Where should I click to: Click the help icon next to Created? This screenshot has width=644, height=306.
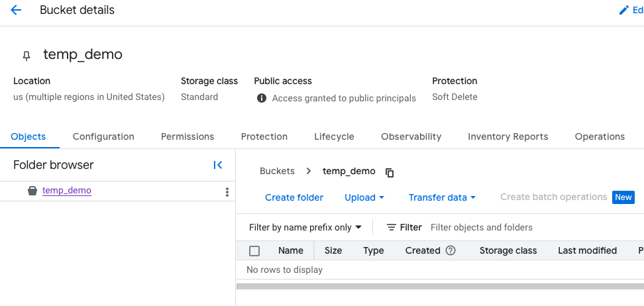point(451,250)
